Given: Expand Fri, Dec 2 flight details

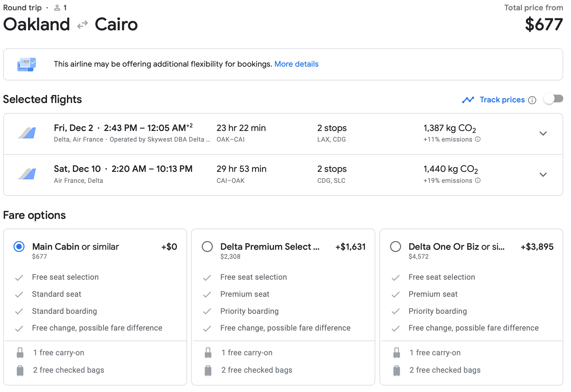Looking at the screenshot, I should [543, 134].
